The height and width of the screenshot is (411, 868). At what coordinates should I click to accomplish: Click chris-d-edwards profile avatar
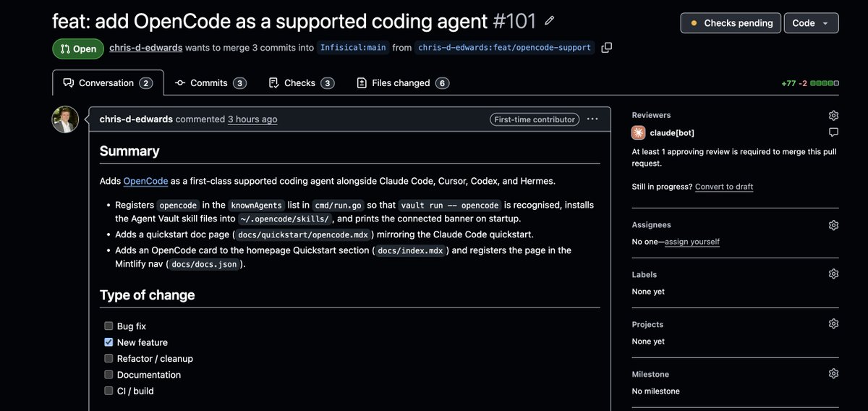(x=65, y=119)
